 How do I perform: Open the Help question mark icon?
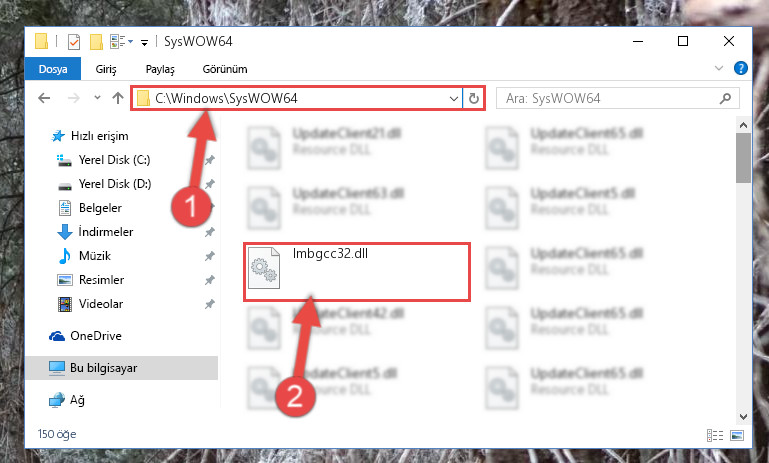click(x=741, y=68)
